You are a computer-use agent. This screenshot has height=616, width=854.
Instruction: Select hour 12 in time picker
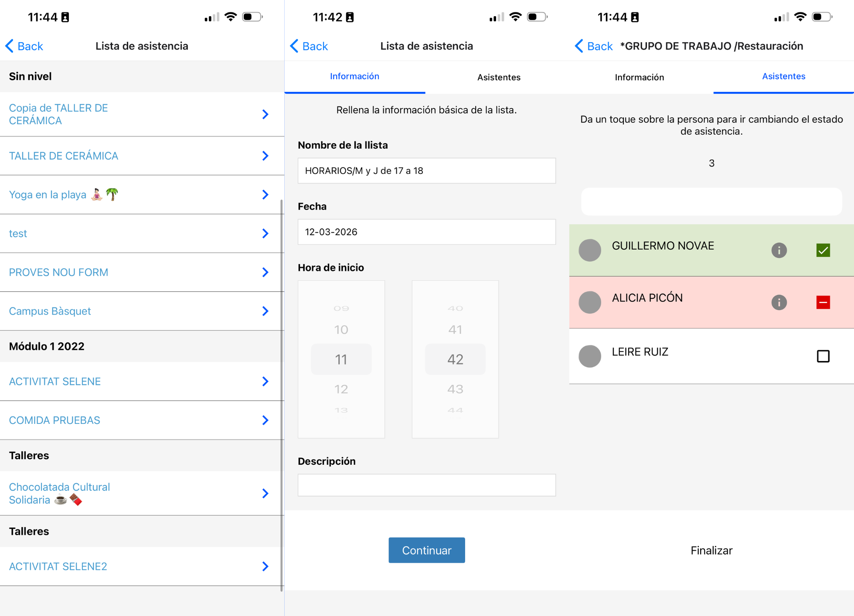pyautogui.click(x=341, y=389)
